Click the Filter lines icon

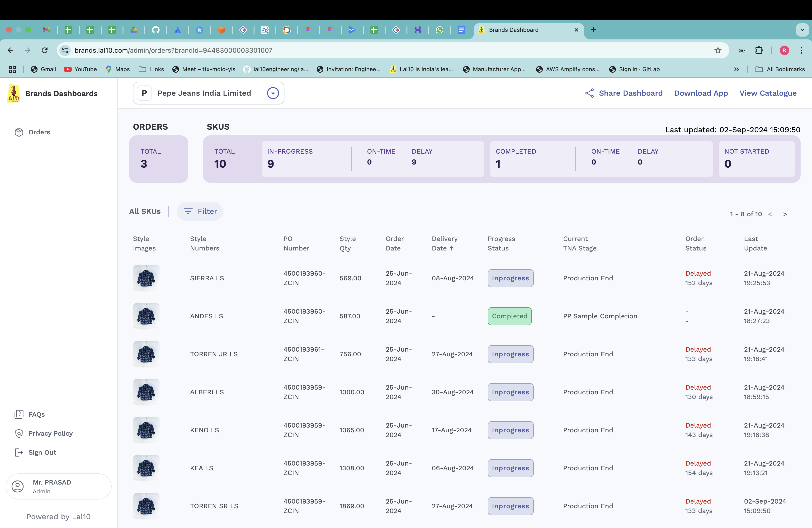[188, 211]
